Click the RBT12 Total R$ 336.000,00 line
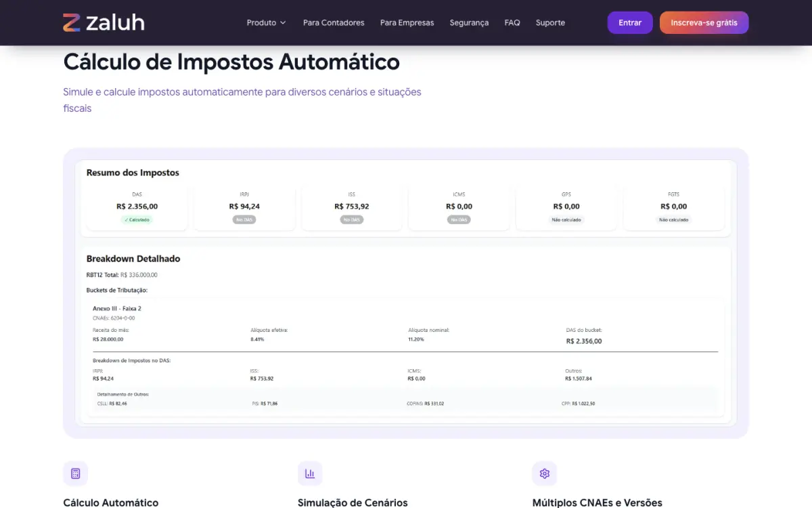This screenshot has width=812, height=508. pos(122,275)
